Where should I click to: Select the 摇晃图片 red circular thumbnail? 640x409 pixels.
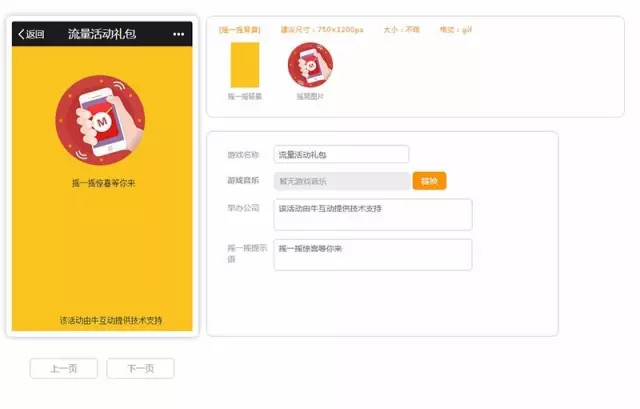(x=310, y=65)
